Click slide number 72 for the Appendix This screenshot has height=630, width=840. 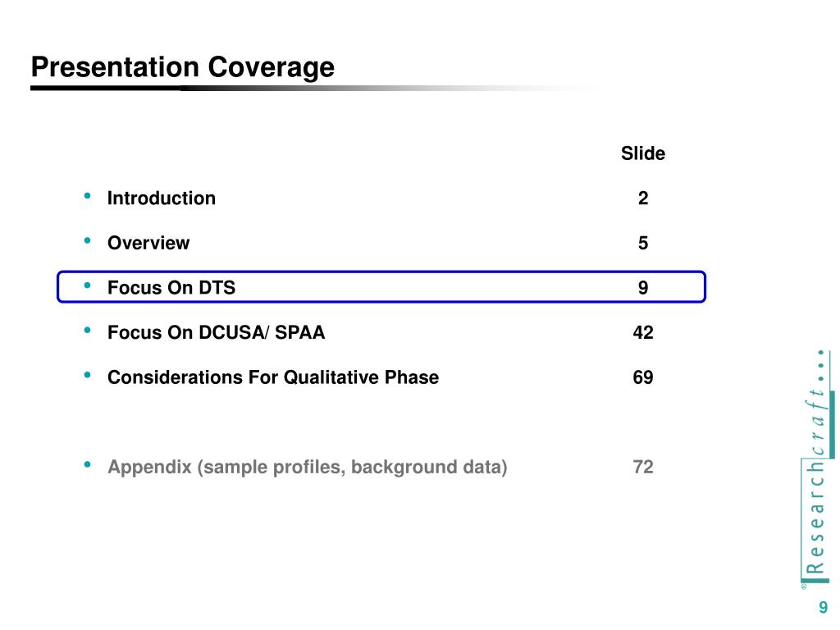tap(643, 468)
